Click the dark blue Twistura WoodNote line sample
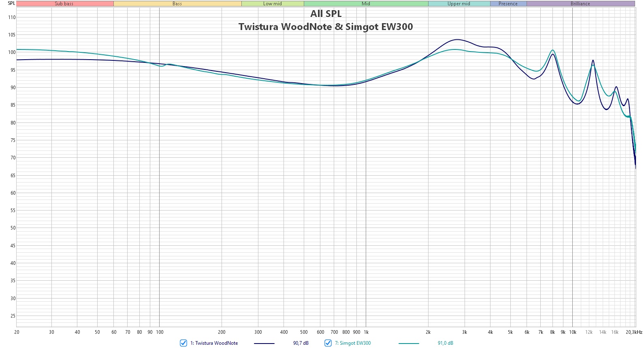 264,344
